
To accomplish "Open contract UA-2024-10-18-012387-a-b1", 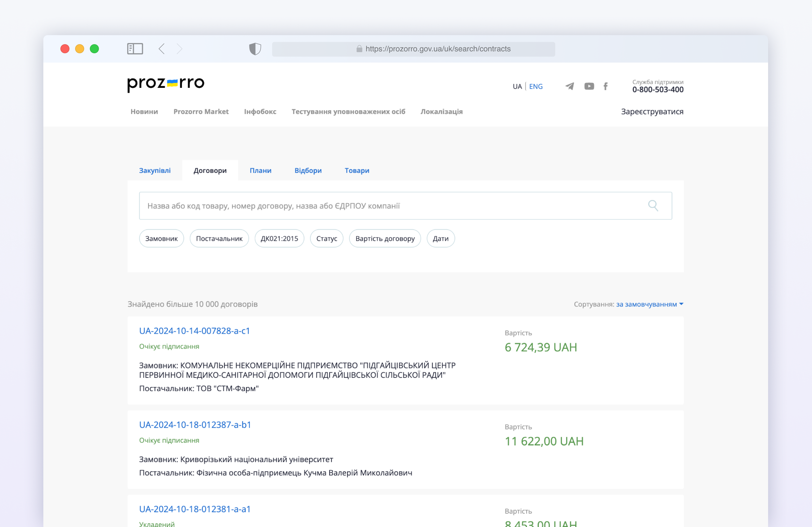I will (195, 425).
